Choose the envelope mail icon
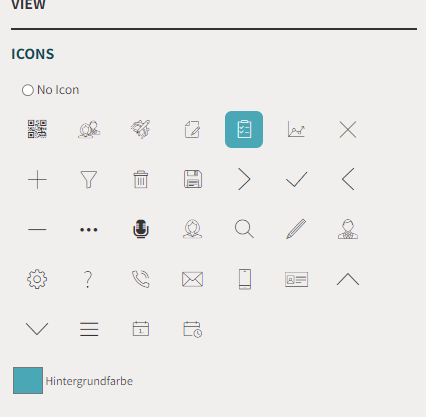 tap(193, 279)
